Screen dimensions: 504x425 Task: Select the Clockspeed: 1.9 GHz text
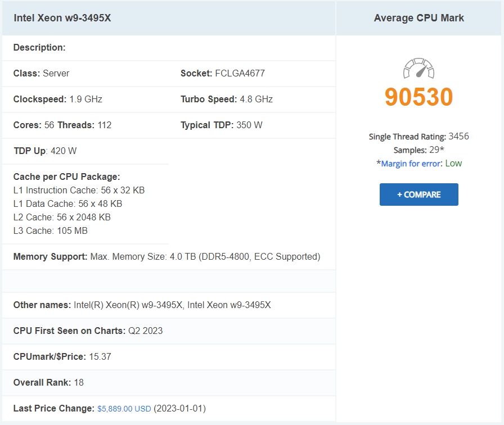pos(58,100)
